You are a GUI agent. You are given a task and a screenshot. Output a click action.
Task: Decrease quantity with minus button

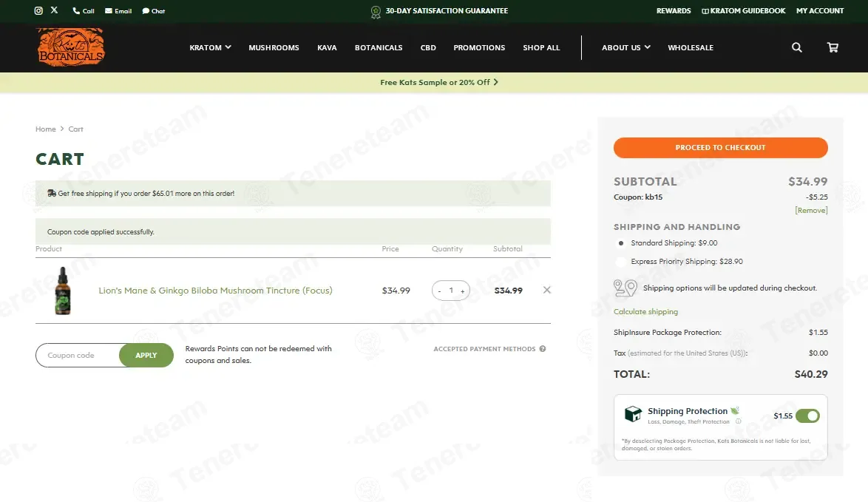click(439, 291)
